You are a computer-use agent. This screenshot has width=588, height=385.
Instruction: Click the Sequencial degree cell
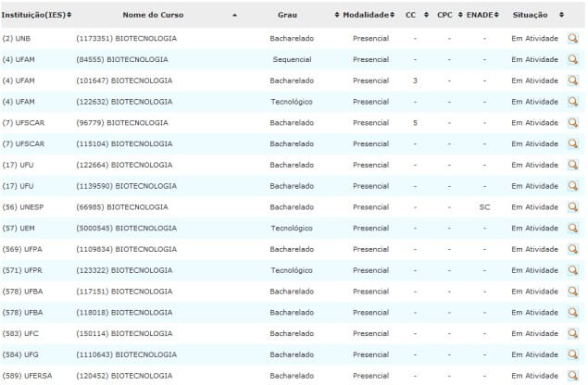pyautogui.click(x=292, y=59)
